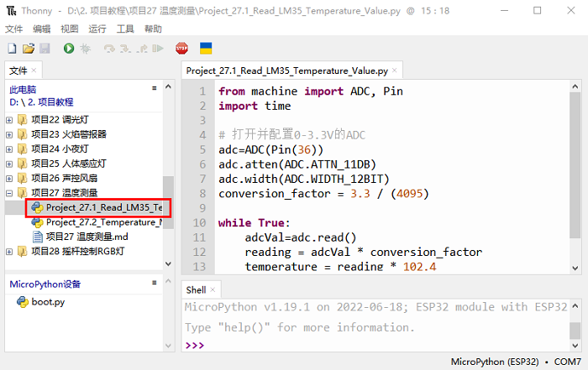This screenshot has height=370, width=588.
Task: Click MicroPython (ESP32) • COM7 interpreter selector
Action: 515,362
